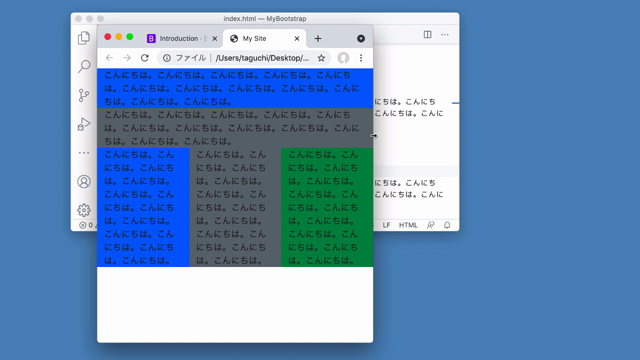640x360 pixels.
Task: Change language mode via HTML status item
Action: point(408,225)
